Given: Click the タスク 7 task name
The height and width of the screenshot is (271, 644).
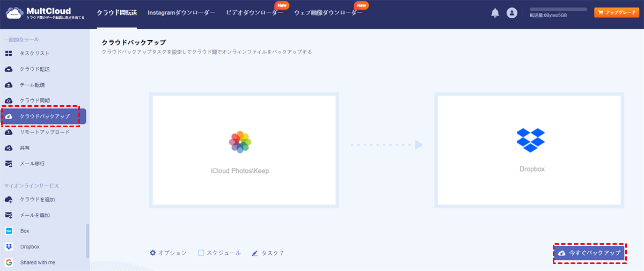Looking at the screenshot, I should pyautogui.click(x=272, y=253).
